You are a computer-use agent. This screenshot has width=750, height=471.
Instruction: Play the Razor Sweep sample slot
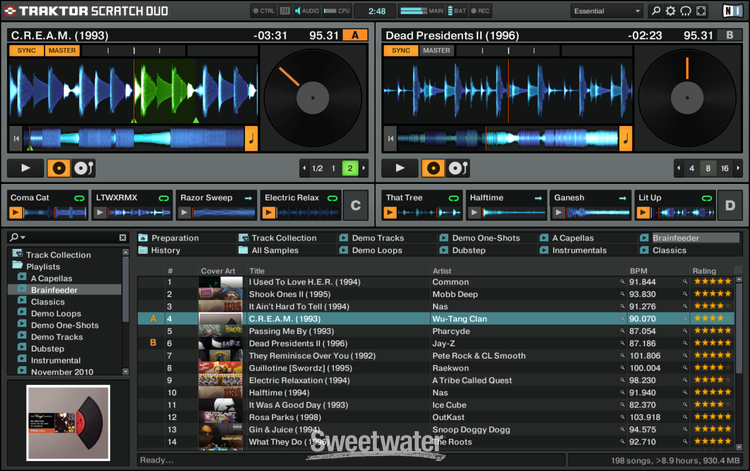[x=184, y=212]
